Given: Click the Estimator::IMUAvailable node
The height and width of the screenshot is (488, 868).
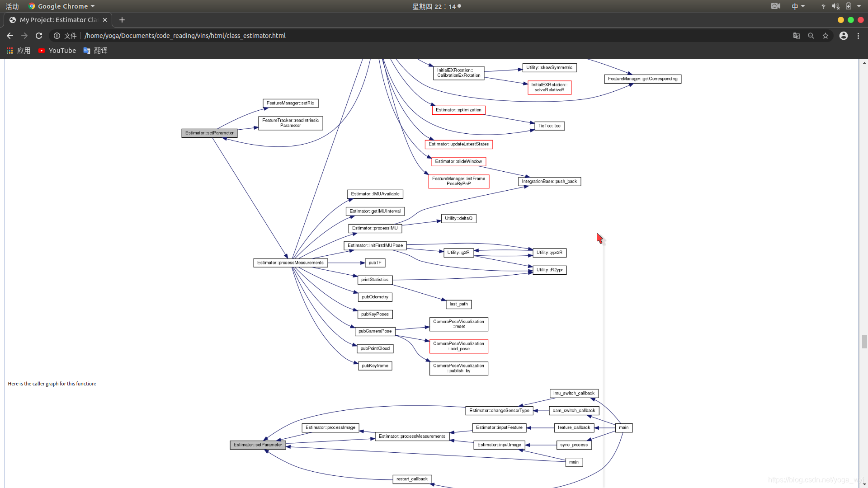Looking at the screenshot, I should [375, 194].
